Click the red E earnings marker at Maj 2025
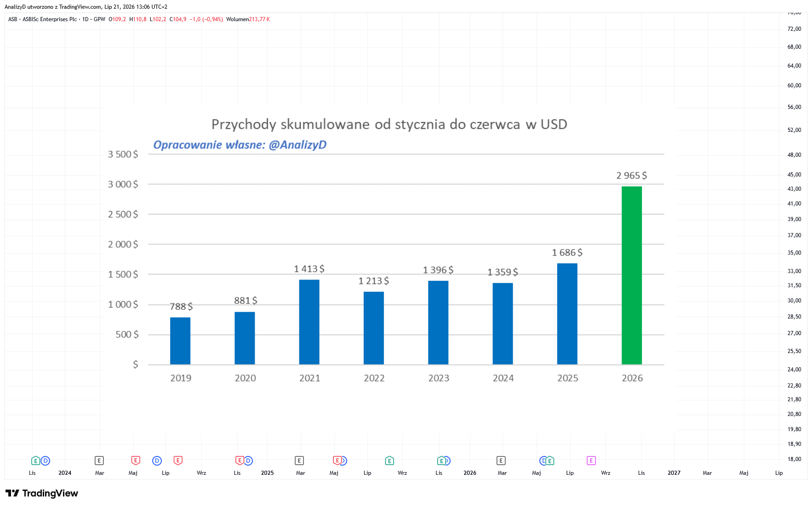The image size is (812, 507). [337, 460]
